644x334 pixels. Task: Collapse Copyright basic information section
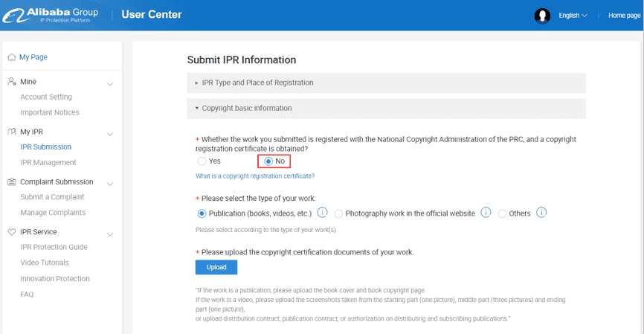pos(246,108)
